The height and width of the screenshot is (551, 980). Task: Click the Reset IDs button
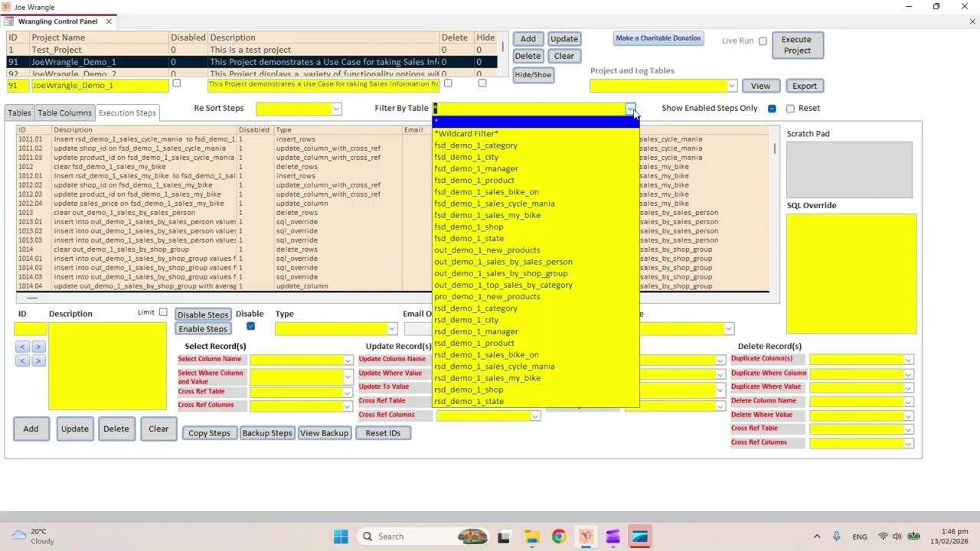click(383, 433)
